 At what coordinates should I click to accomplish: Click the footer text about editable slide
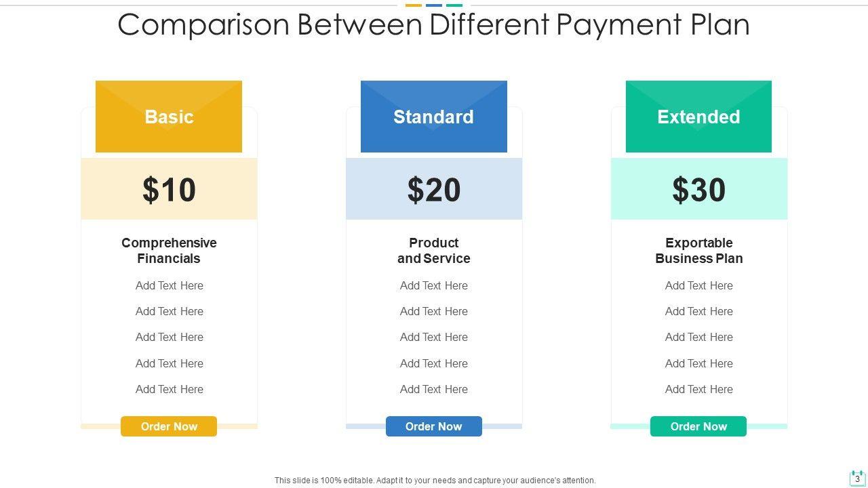435,480
